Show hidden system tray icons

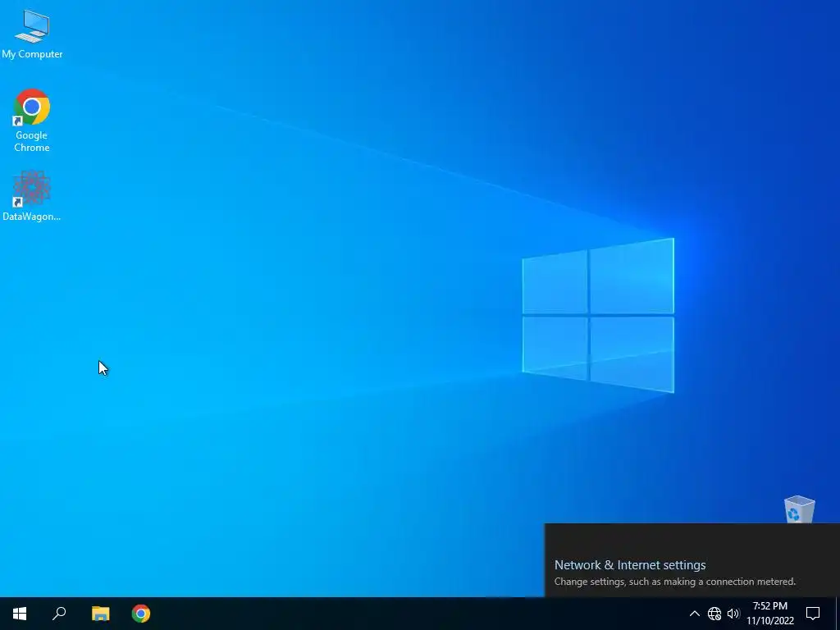(694, 614)
